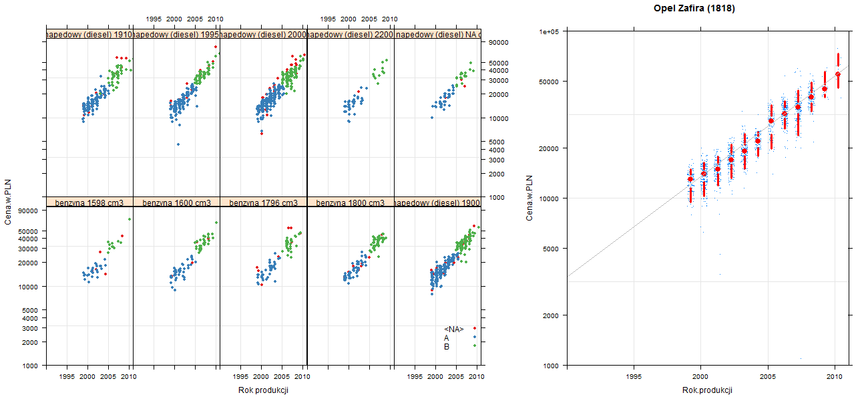The width and height of the screenshot is (868, 401).
Task: Click the "A" legend entry label
Action: click(447, 338)
